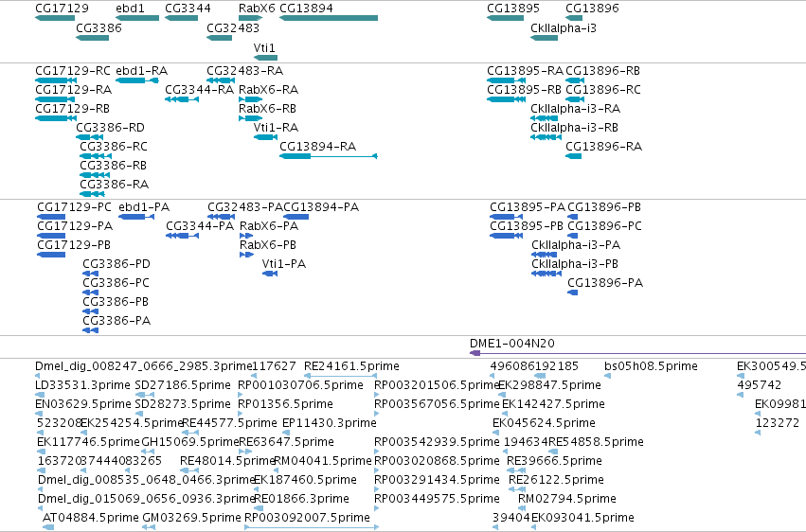
Task: Click protein CG3344-PA
Action: [200, 226]
